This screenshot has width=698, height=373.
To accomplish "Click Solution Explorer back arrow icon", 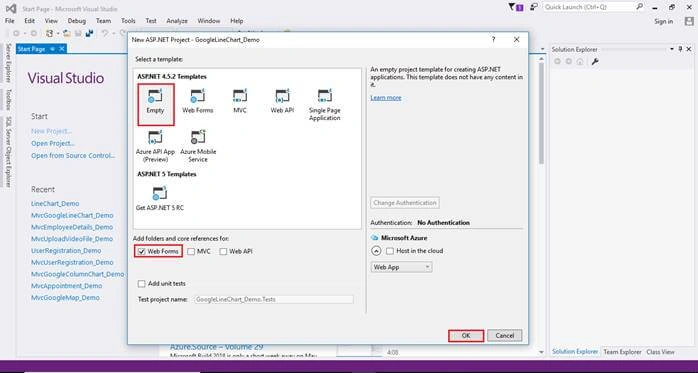I will [x=557, y=61].
